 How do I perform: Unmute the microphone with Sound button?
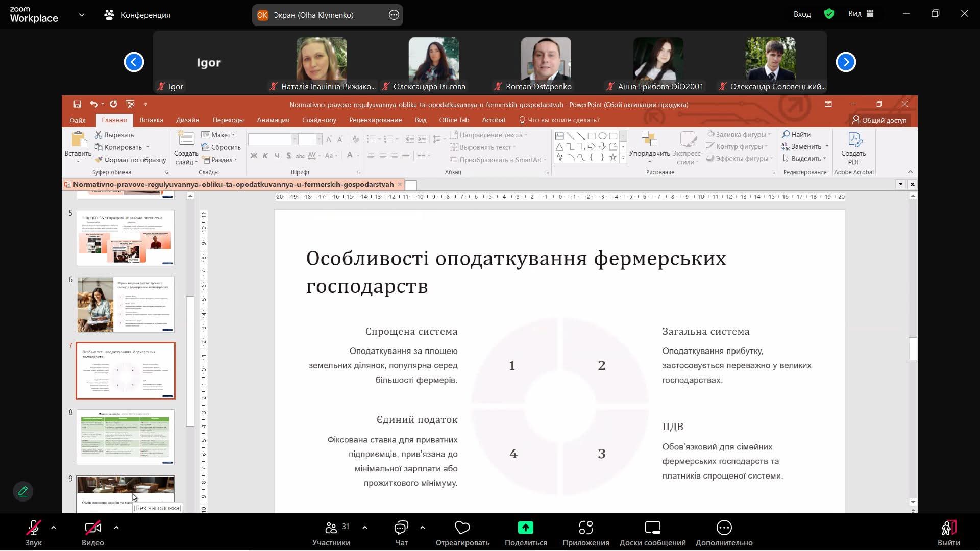coord(34,528)
